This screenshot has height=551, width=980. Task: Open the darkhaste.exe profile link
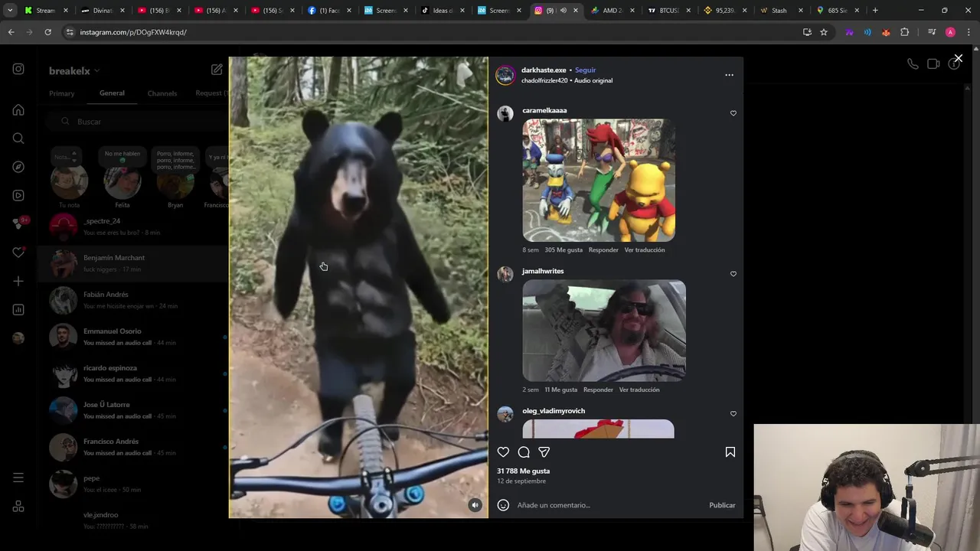click(544, 70)
